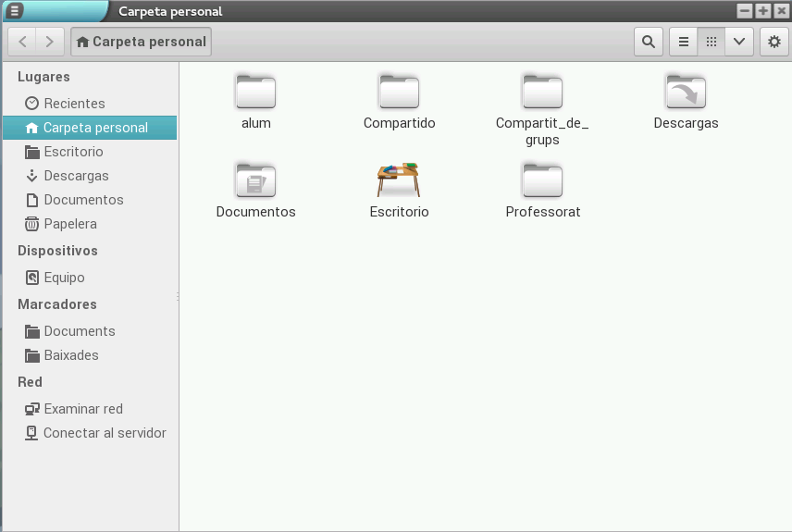Click the sidebar resize handle
The image size is (792, 532).
click(x=178, y=297)
